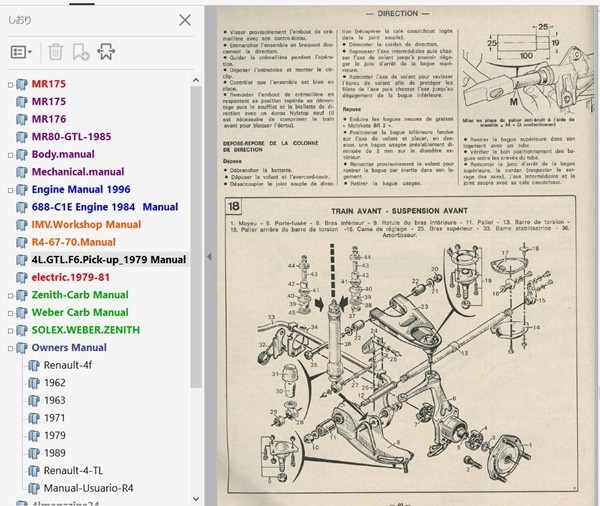Close the bookmarks panel
The image size is (600, 506).
pyautogui.click(x=185, y=20)
